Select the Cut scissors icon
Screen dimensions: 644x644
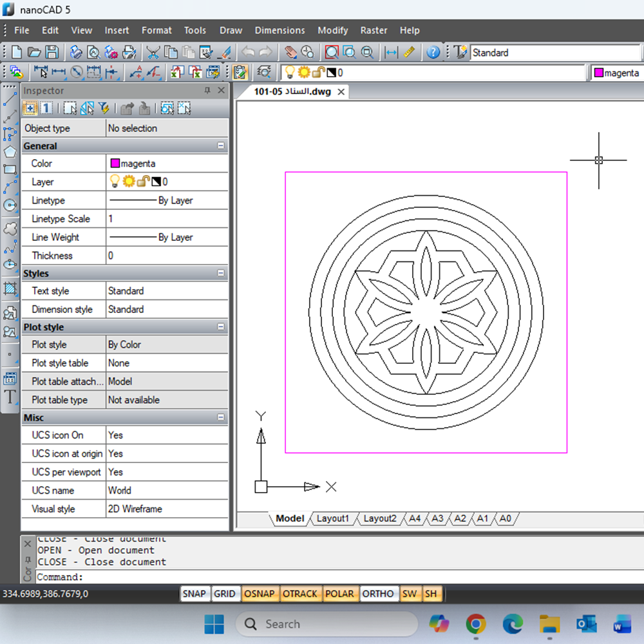(153, 52)
